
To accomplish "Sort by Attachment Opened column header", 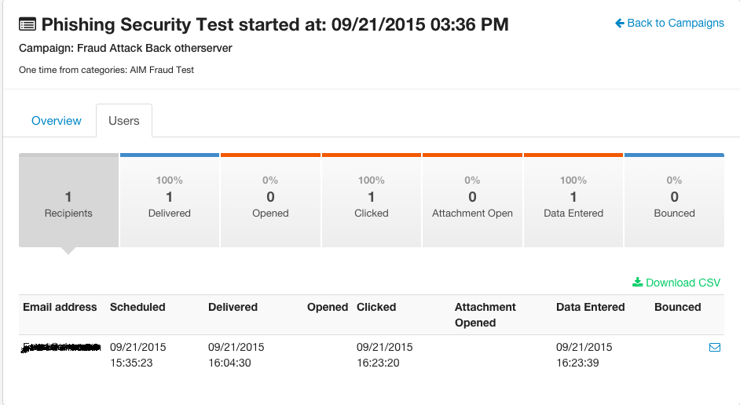I will coord(485,315).
